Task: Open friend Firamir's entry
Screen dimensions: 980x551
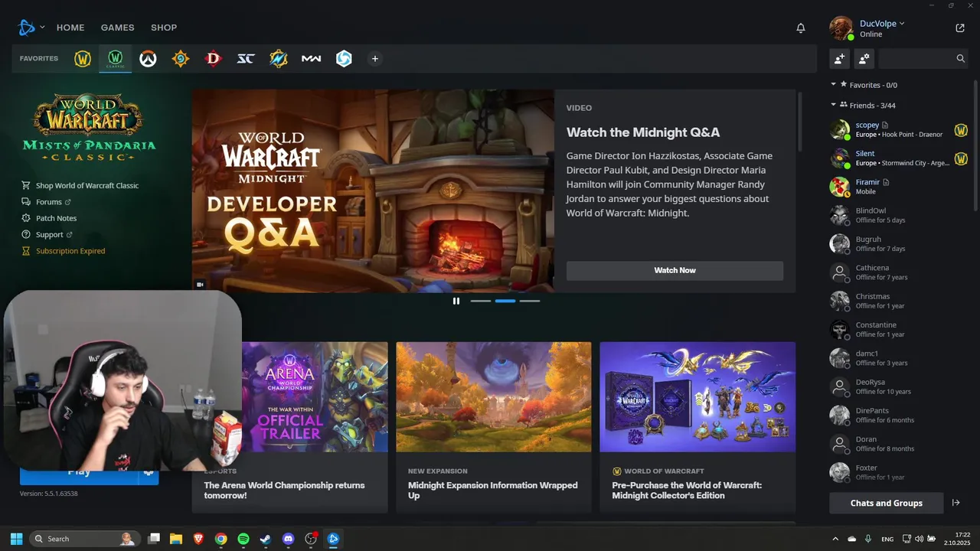Action: click(x=900, y=187)
